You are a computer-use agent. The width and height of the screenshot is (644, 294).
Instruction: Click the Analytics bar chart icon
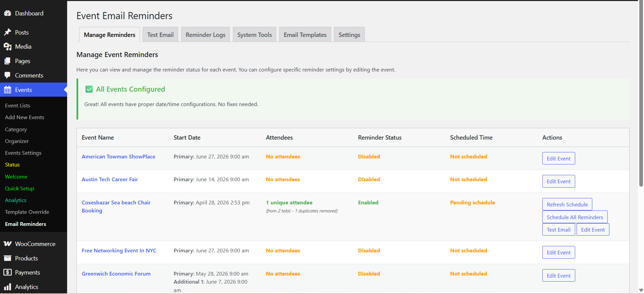click(x=8, y=287)
